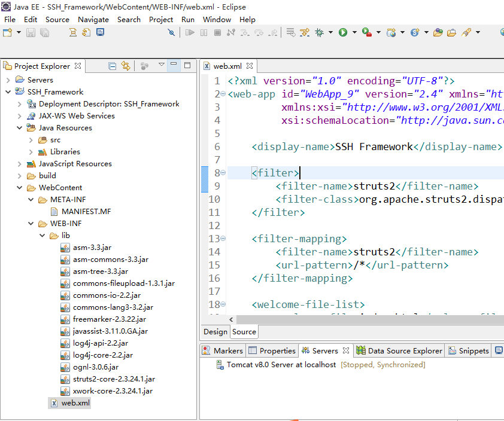The height and width of the screenshot is (421, 504).
Task: Click the Open Type folder icon
Action: [438, 32]
